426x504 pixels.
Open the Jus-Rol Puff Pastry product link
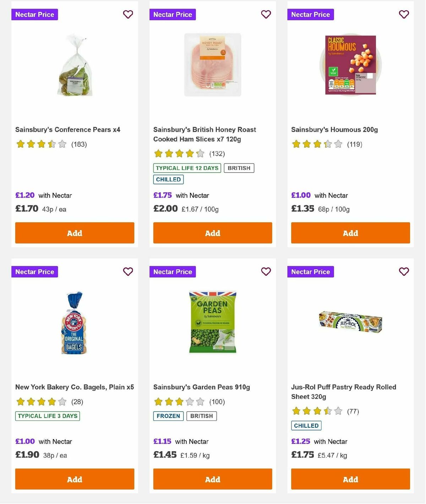[343, 391]
